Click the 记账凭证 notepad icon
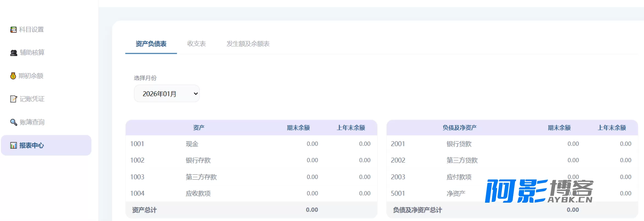 click(x=13, y=99)
